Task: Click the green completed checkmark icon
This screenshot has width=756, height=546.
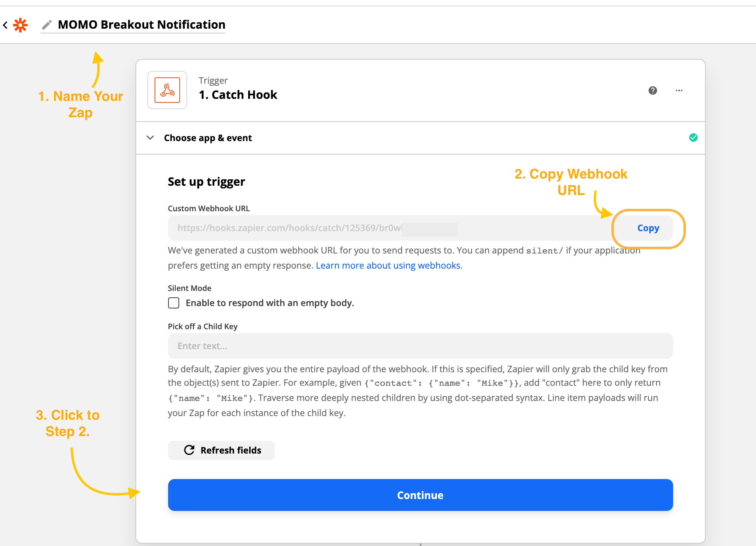Action: click(x=693, y=137)
